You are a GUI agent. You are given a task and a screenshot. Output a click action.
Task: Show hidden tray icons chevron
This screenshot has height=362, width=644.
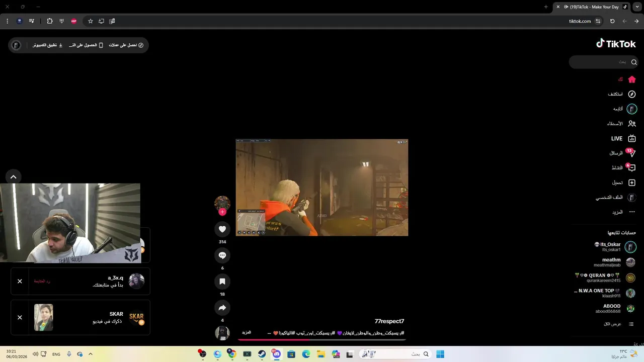[x=91, y=354]
